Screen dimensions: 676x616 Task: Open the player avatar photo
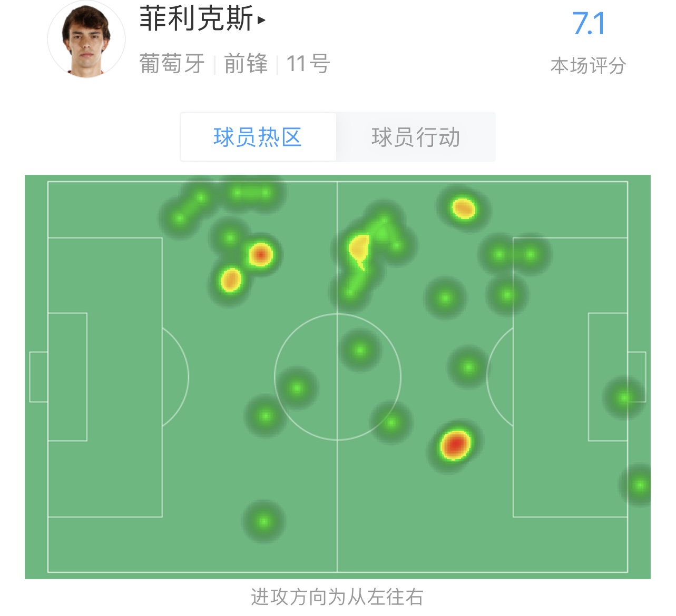pos(86,40)
